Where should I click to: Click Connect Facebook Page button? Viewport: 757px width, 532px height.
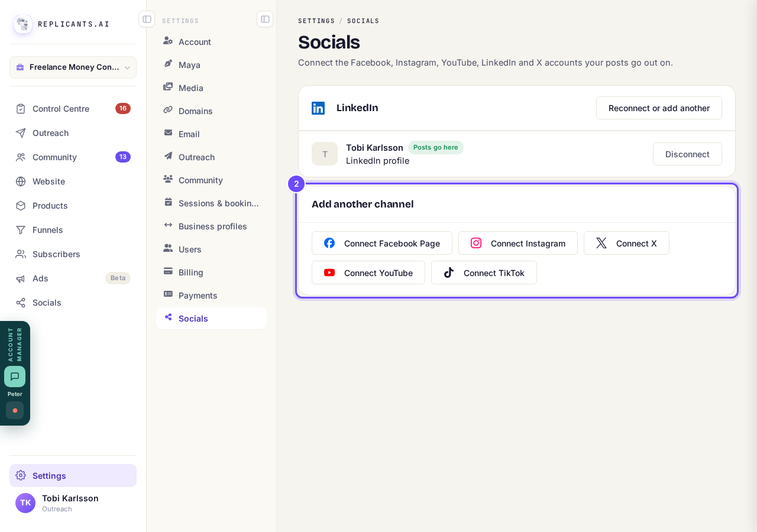(x=382, y=243)
